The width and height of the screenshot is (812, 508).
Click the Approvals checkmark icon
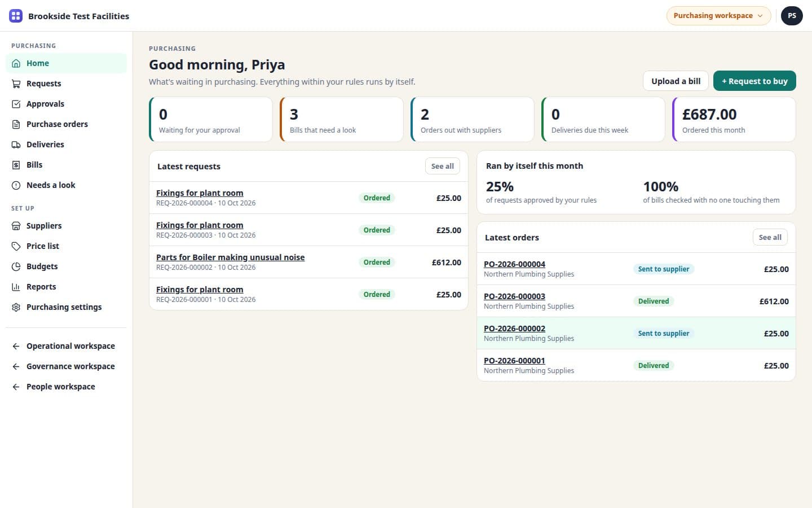(x=16, y=104)
